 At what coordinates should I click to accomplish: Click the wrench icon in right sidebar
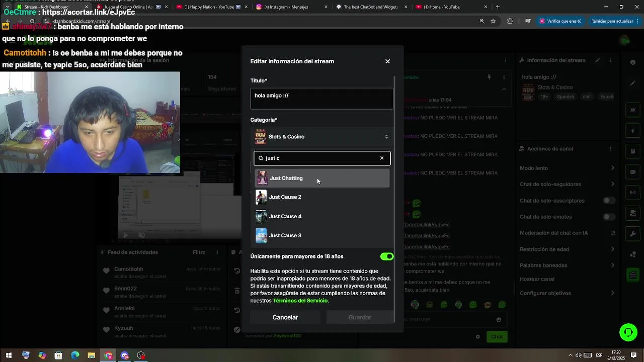point(633,234)
